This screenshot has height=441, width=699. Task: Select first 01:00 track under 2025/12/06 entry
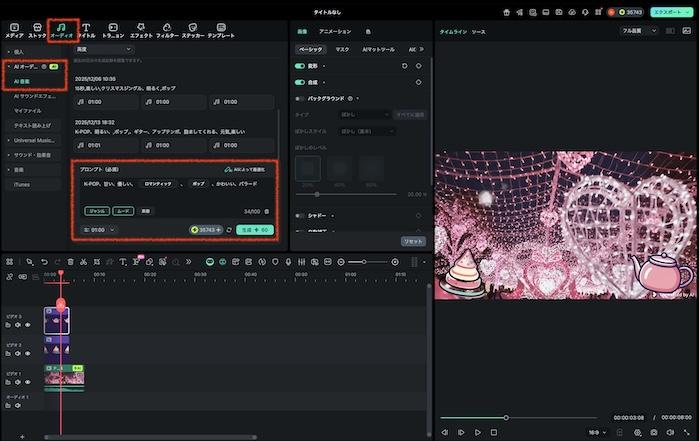(x=106, y=102)
